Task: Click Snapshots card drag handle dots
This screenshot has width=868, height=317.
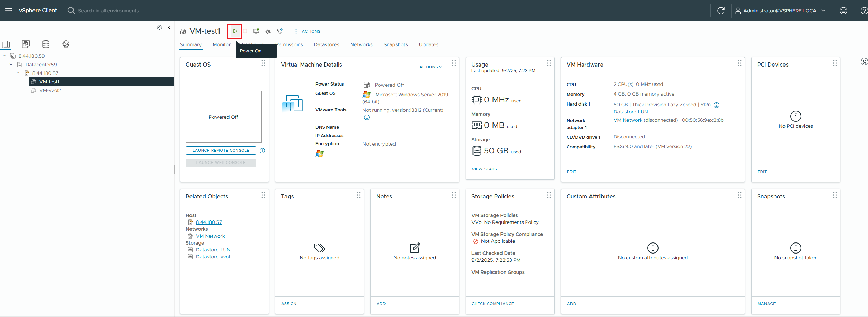Action: tap(835, 195)
